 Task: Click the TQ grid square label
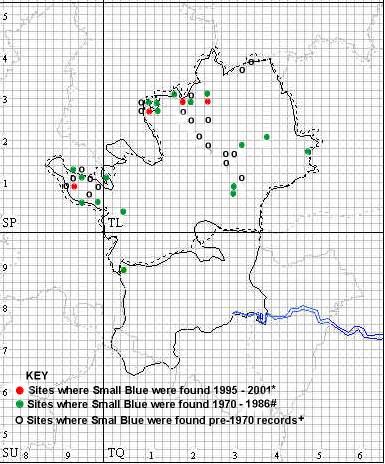(x=116, y=453)
